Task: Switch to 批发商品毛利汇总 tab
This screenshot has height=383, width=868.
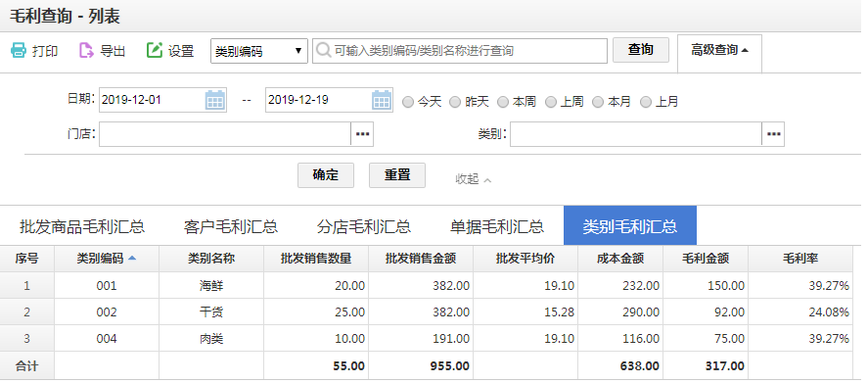Action: (x=82, y=226)
